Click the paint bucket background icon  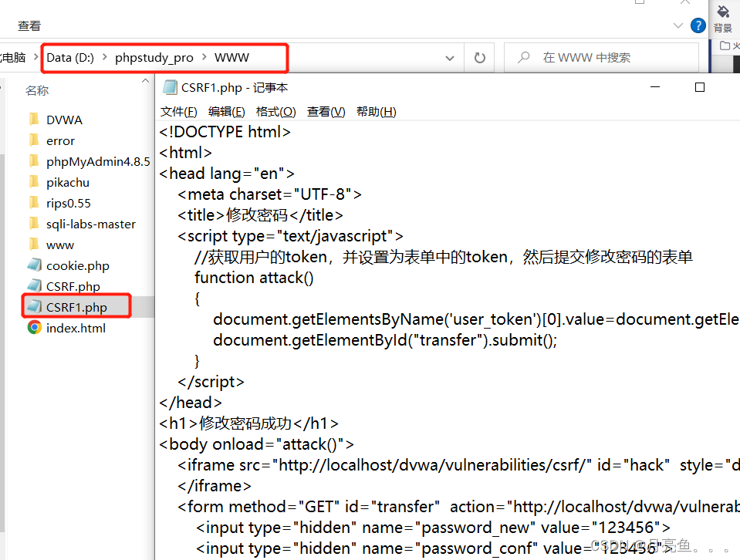[x=723, y=12]
